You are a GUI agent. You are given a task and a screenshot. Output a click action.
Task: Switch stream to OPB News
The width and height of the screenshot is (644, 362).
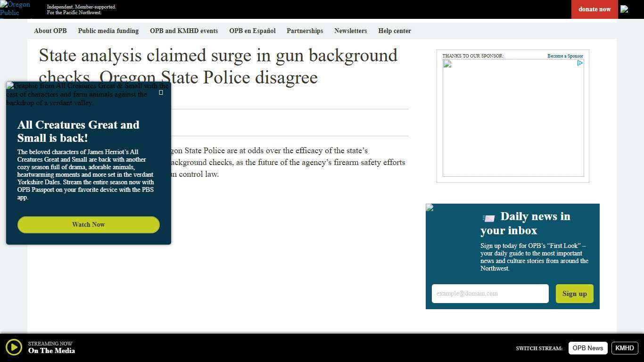tap(588, 348)
